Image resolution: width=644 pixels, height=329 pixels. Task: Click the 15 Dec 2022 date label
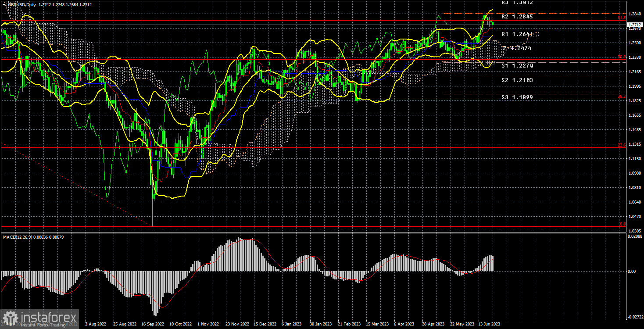click(265, 324)
